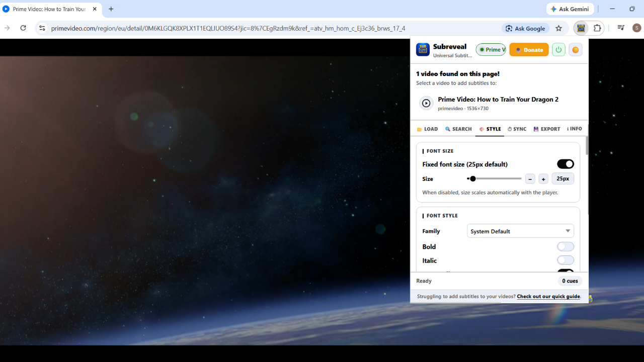Open the EXPORT tab
644x362 pixels.
pos(546,129)
